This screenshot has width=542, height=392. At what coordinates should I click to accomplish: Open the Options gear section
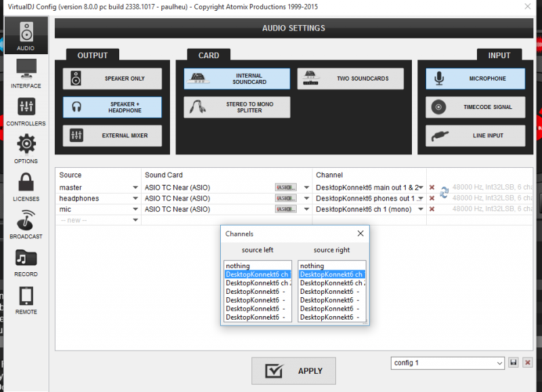click(26, 149)
